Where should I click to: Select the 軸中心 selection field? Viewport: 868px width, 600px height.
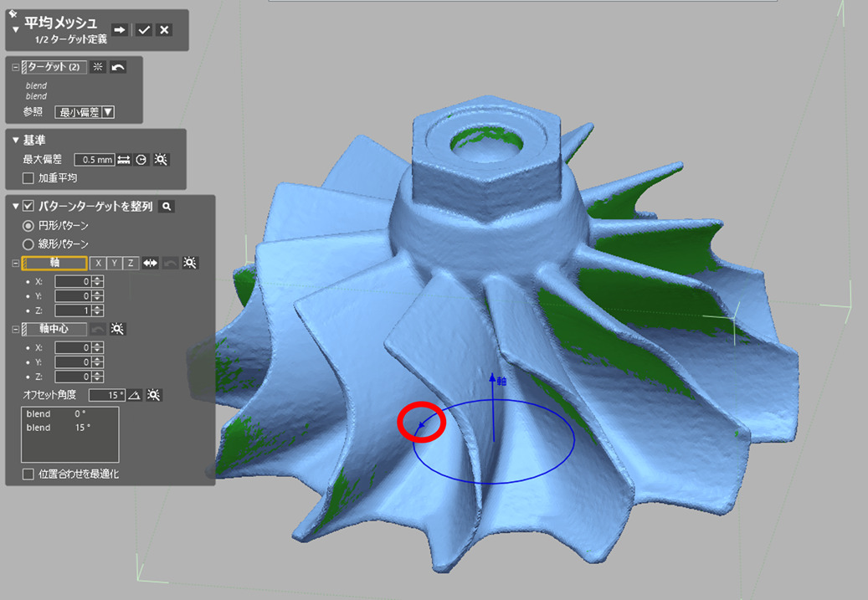pyautogui.click(x=54, y=329)
